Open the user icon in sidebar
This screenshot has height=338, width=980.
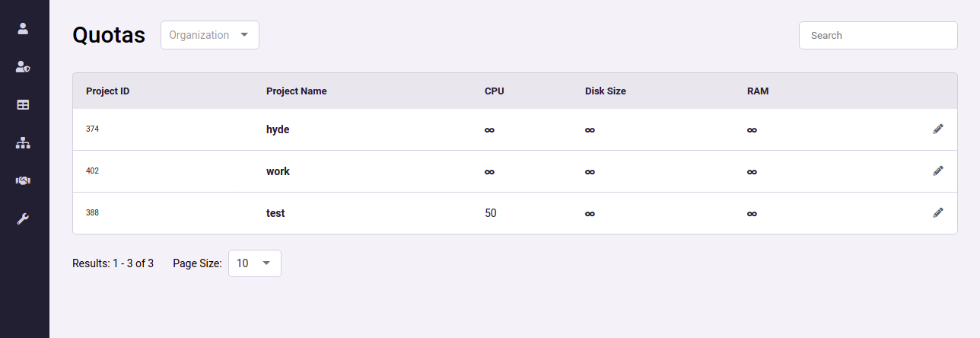pos(23,28)
